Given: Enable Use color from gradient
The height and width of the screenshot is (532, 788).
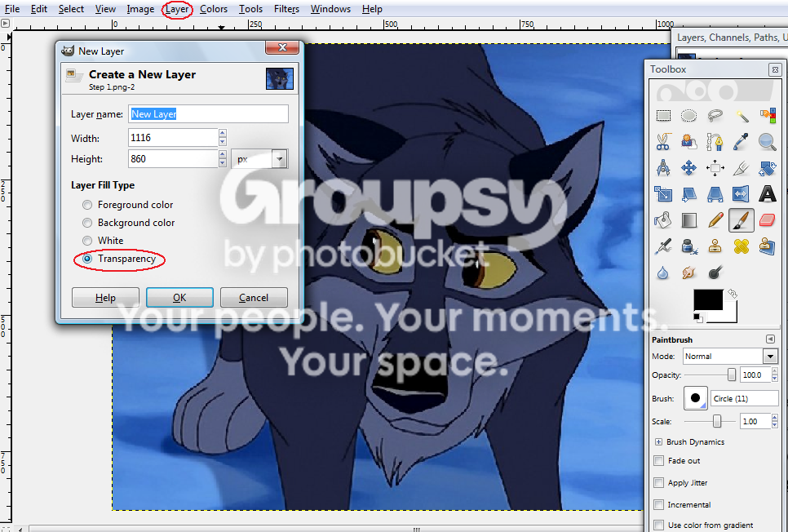Looking at the screenshot, I should pyautogui.click(x=658, y=525).
